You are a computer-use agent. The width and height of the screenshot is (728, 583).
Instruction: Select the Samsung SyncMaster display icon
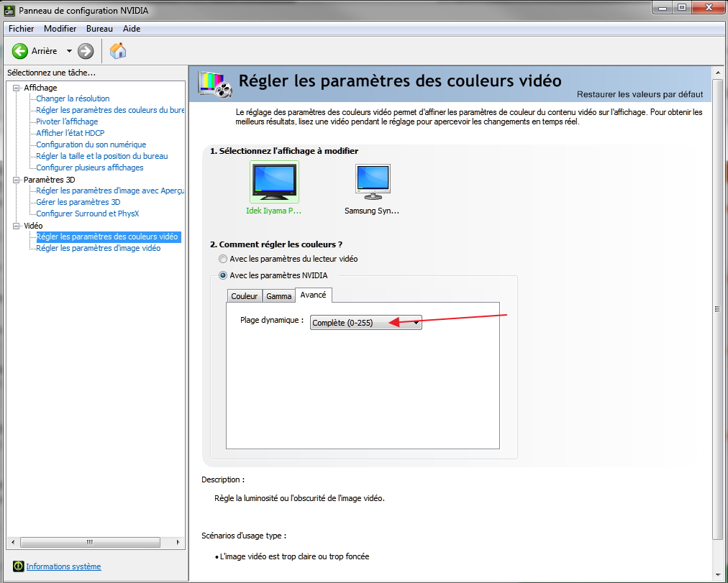point(373,182)
